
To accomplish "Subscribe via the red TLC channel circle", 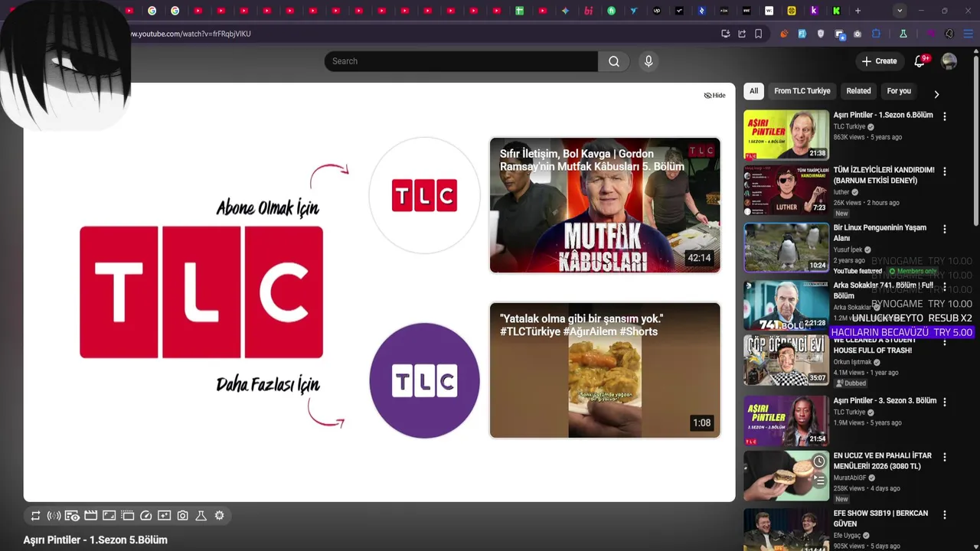I will tap(425, 196).
